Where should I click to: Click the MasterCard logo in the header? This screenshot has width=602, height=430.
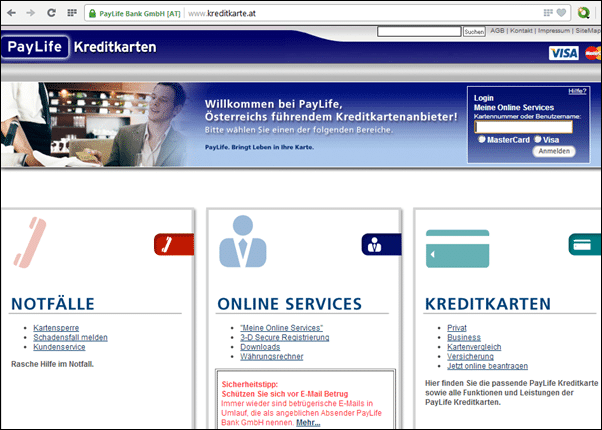pos(593,53)
